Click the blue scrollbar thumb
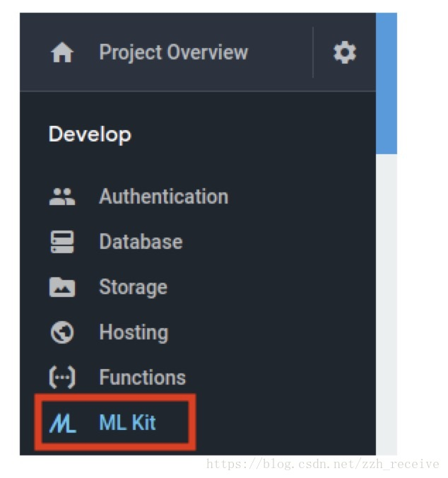Screen dimensions: 448x478 [387, 83]
